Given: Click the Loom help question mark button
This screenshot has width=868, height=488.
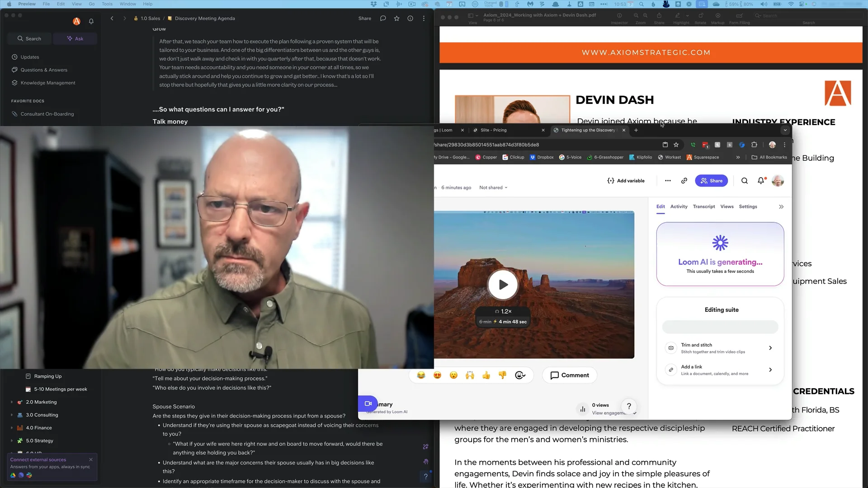Looking at the screenshot, I should 629,406.
